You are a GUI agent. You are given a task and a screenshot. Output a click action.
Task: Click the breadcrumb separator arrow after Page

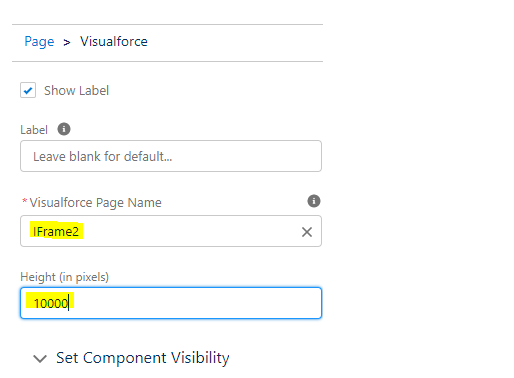click(x=67, y=42)
